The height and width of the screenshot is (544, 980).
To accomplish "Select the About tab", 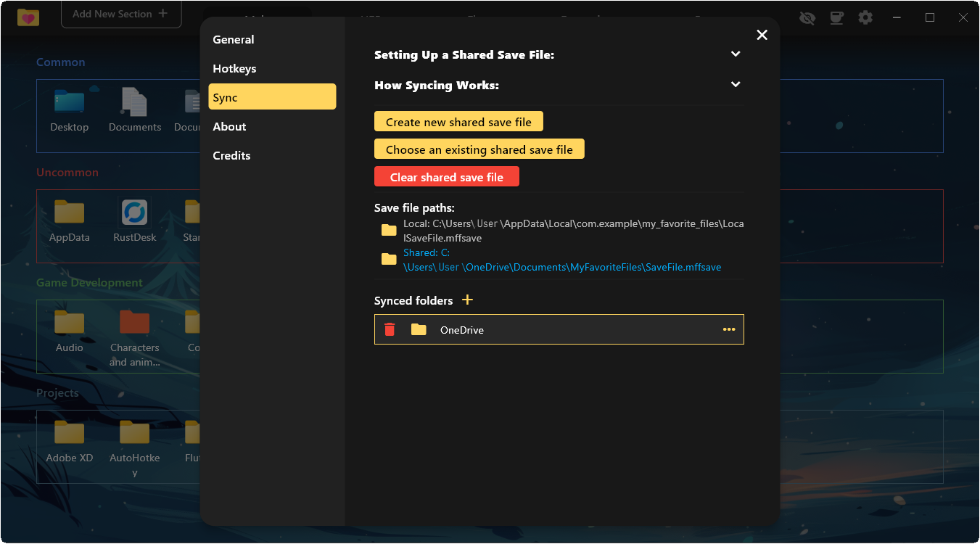I will [x=229, y=127].
